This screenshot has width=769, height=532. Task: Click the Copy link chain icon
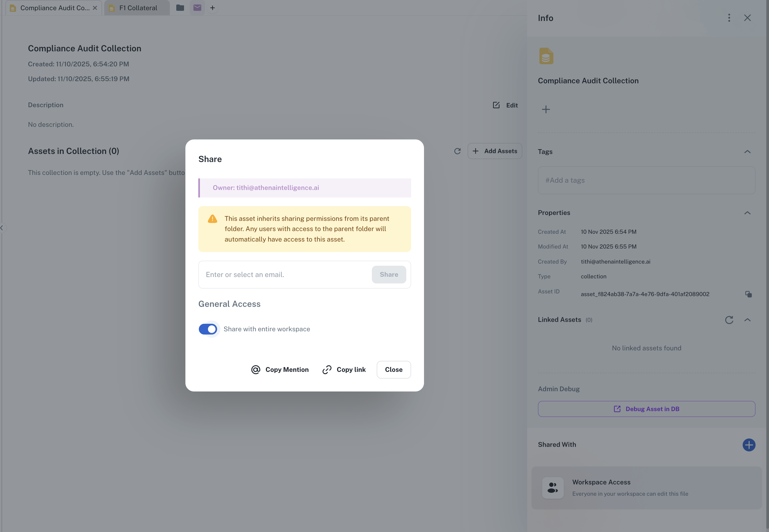(x=327, y=369)
